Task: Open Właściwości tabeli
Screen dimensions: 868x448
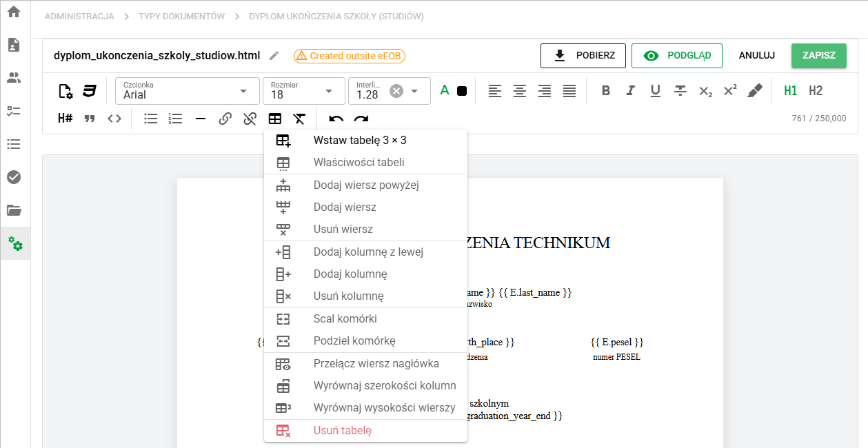Action: [365, 163]
